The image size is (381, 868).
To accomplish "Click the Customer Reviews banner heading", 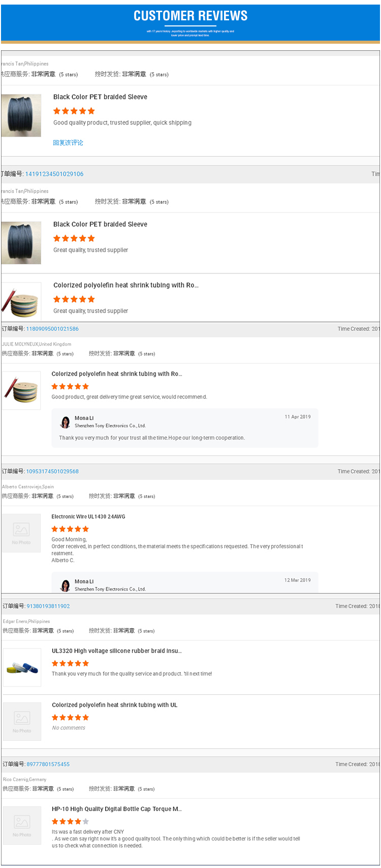I will [190, 16].
